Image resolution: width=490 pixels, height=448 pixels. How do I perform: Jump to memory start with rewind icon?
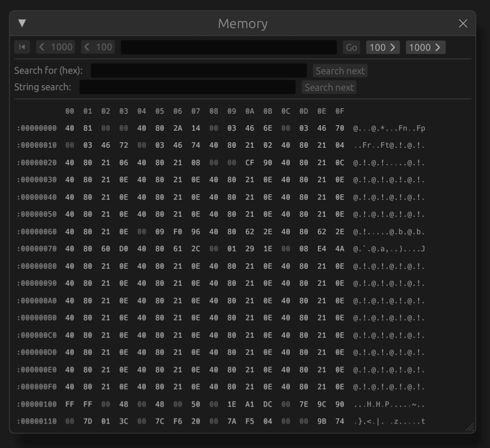click(x=21, y=48)
